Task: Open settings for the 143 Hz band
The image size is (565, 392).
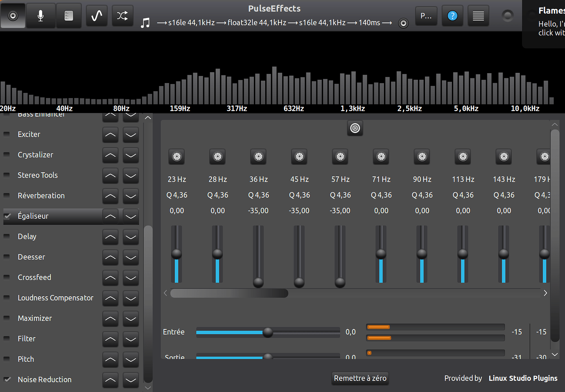Action: 504,156
